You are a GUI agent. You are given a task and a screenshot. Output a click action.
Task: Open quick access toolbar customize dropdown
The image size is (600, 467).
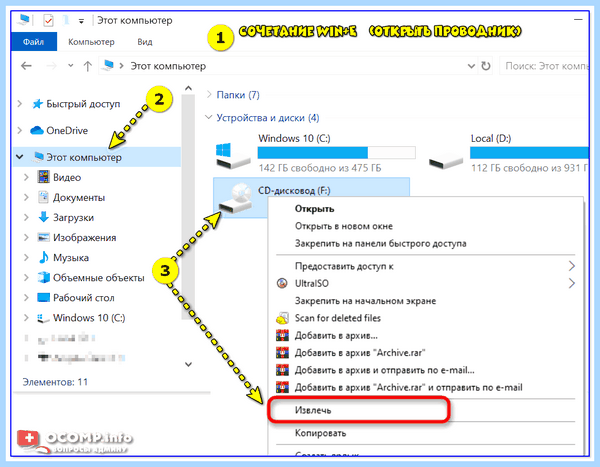[81, 21]
